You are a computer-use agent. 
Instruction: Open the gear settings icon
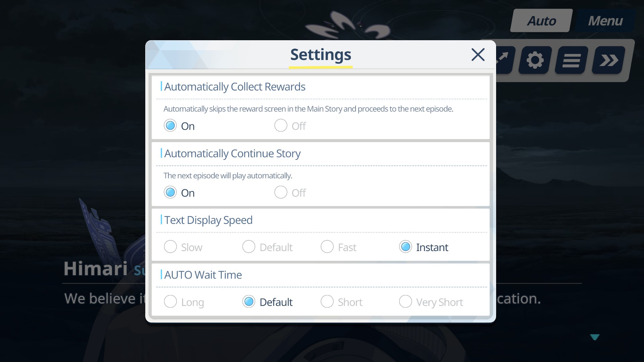coord(535,60)
